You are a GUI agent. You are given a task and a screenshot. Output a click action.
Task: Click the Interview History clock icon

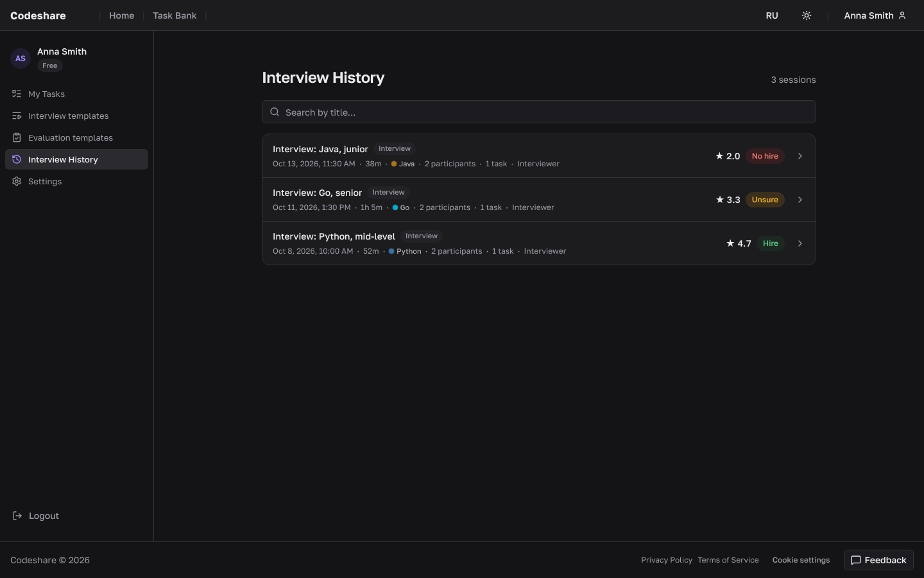[x=17, y=159]
